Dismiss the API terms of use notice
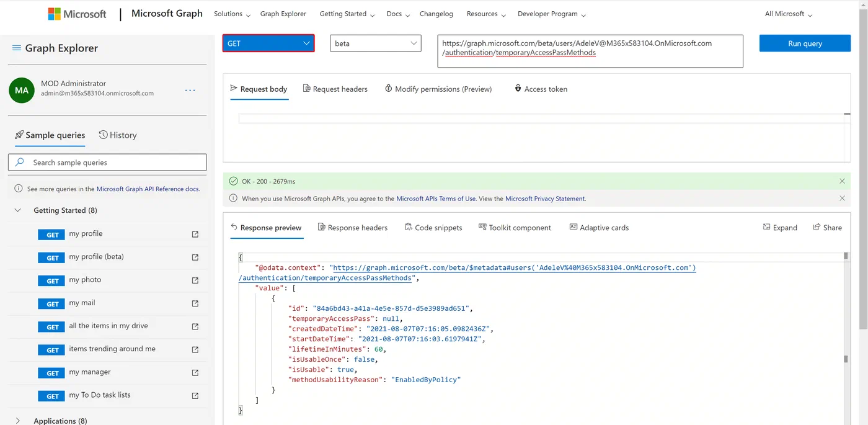 tap(842, 199)
